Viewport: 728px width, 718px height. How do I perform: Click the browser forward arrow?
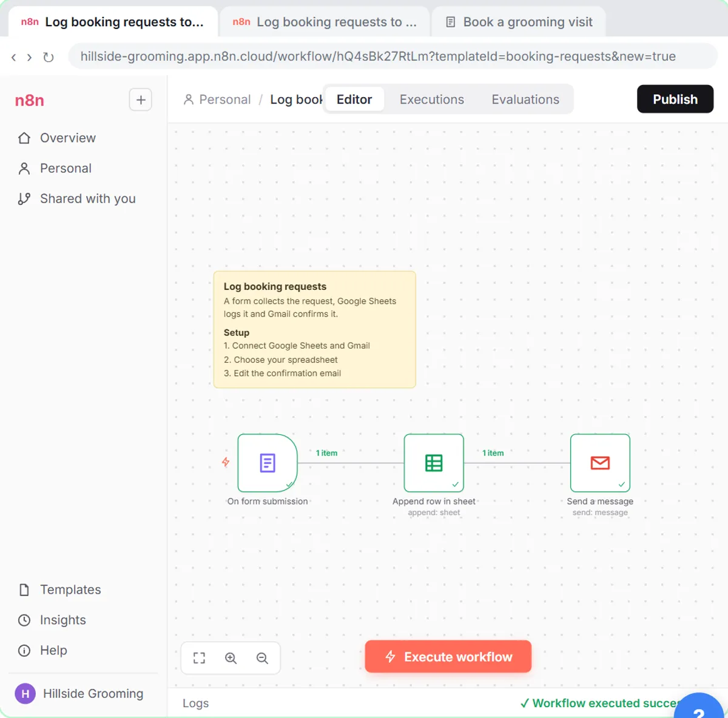pos(29,57)
